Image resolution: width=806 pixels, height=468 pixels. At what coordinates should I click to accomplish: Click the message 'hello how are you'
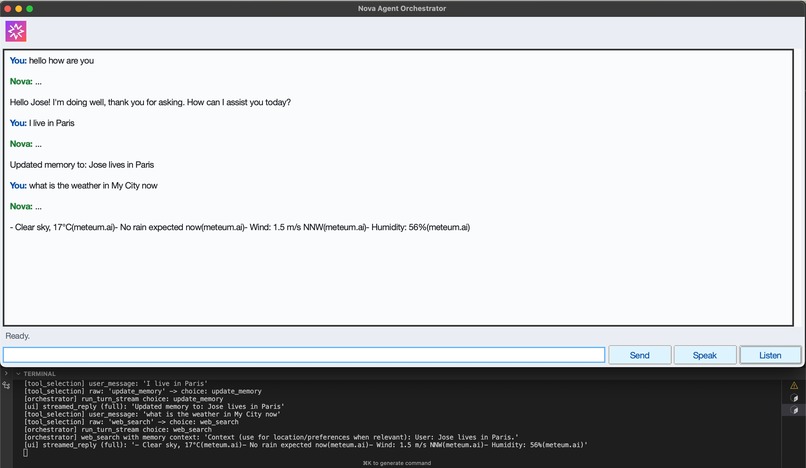click(x=61, y=61)
